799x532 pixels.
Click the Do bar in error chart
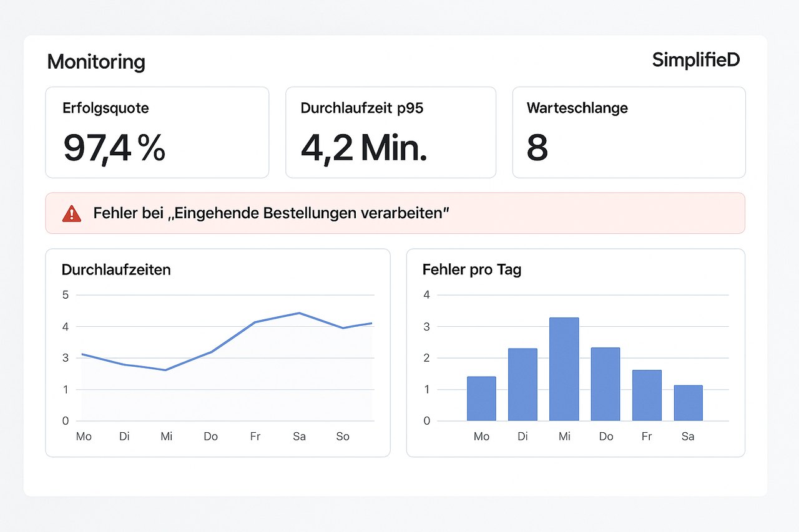coord(605,384)
